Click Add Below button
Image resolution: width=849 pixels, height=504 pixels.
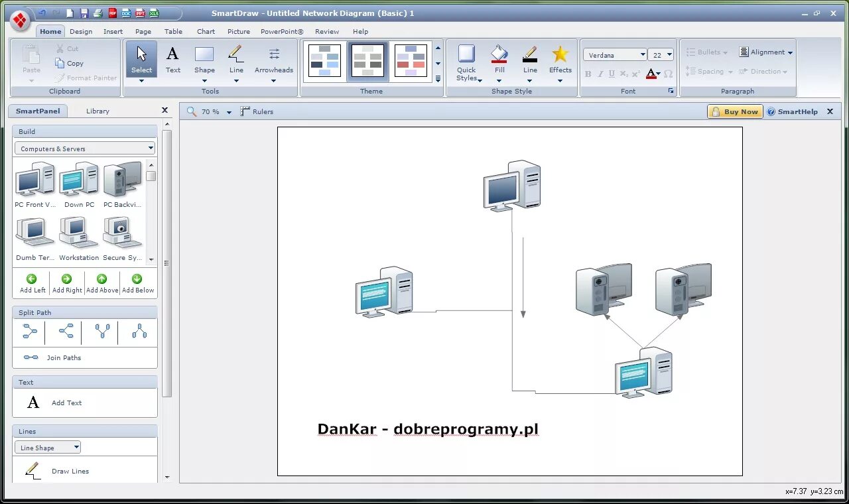coord(137,283)
